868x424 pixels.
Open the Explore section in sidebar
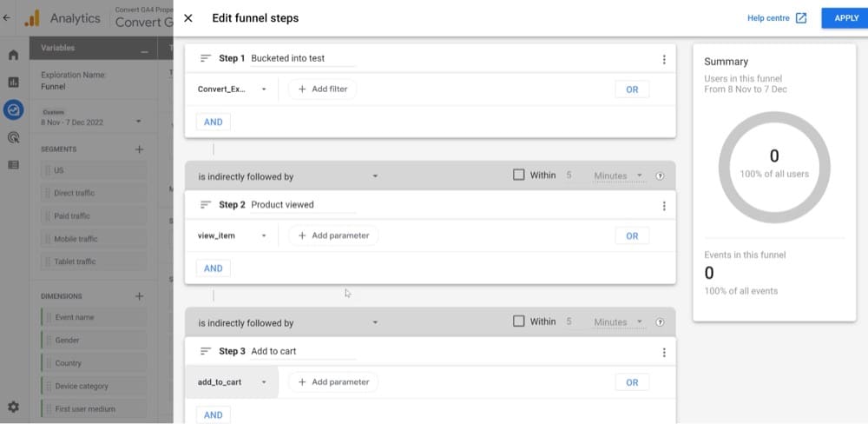(x=13, y=109)
